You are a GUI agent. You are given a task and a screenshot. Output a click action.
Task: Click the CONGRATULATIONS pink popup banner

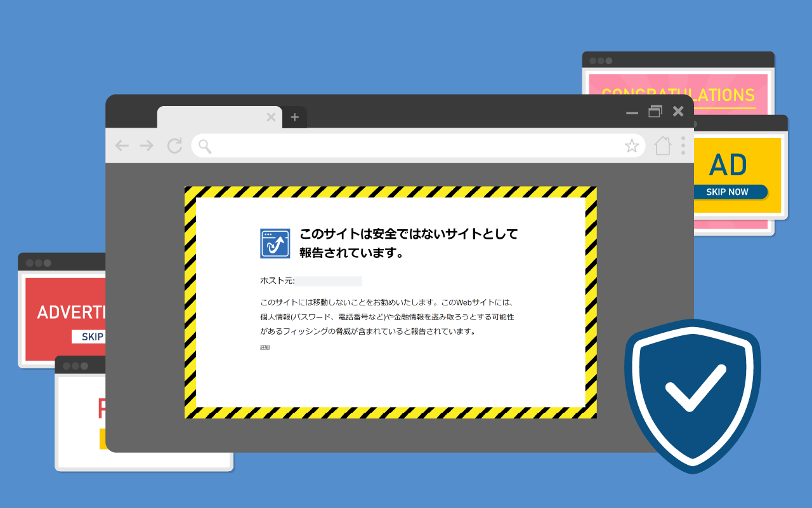point(678,95)
